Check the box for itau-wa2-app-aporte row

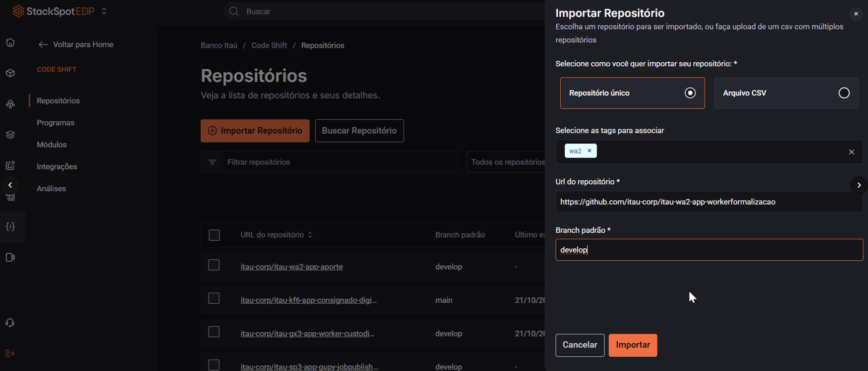click(214, 265)
